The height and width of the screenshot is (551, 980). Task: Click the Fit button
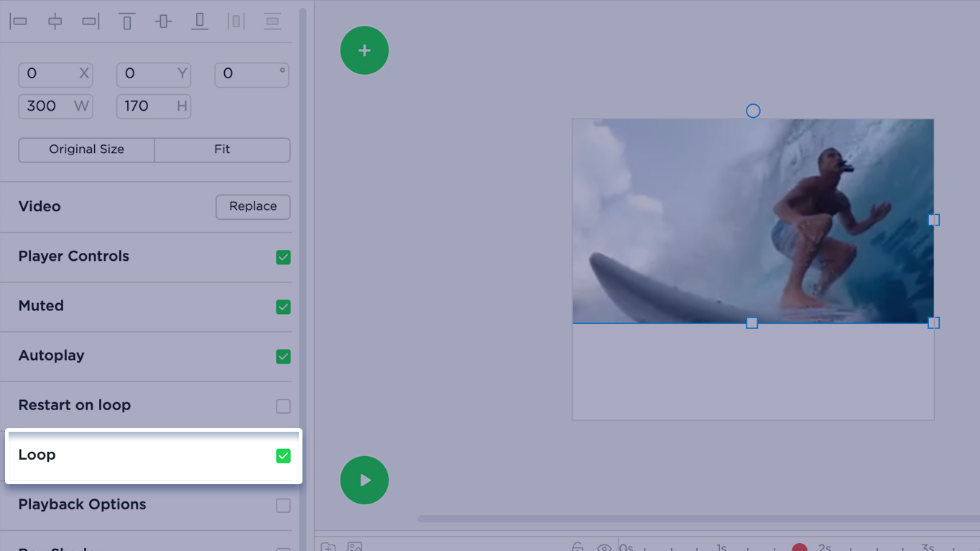click(222, 149)
